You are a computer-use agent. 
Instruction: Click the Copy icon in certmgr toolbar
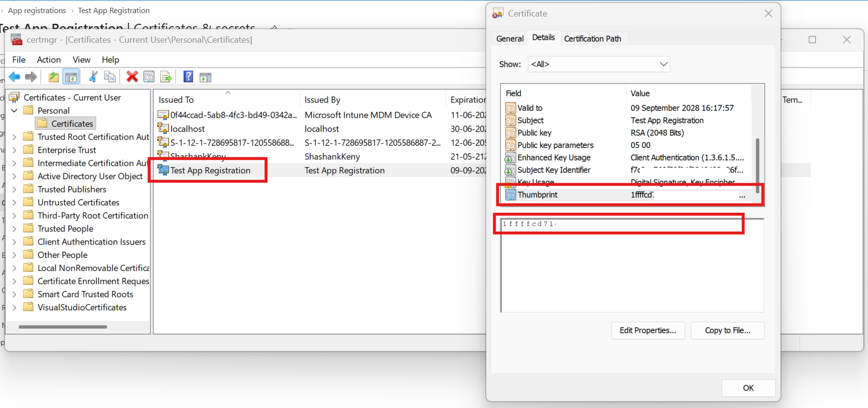click(110, 77)
